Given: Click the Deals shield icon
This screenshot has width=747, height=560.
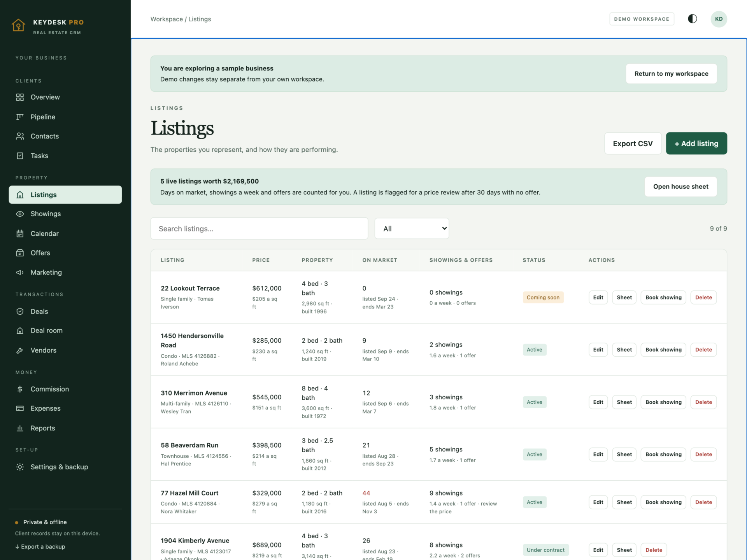Looking at the screenshot, I should [20, 311].
